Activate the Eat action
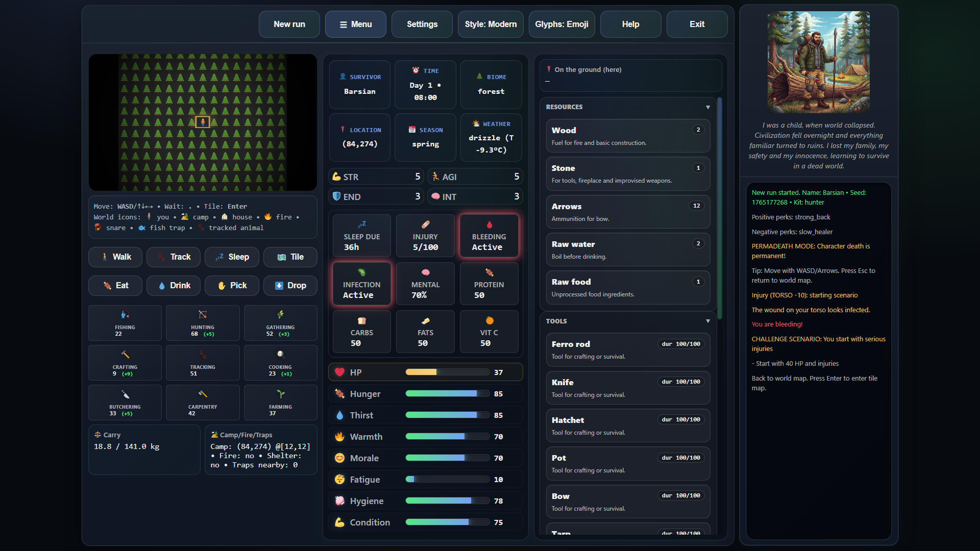 [x=115, y=285]
